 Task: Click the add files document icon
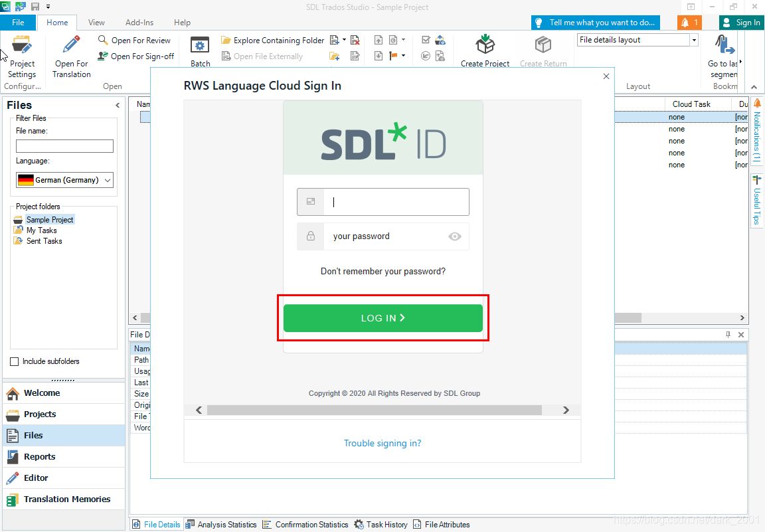[335, 40]
